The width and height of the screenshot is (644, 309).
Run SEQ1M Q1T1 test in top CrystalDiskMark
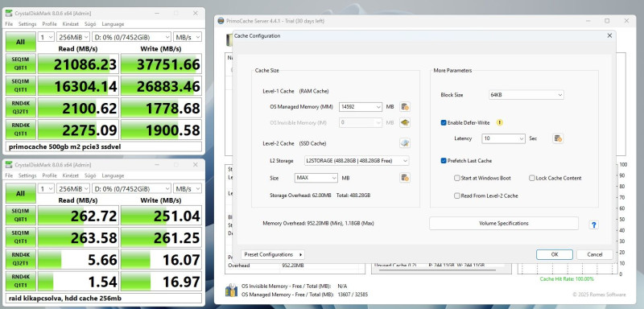(x=21, y=86)
